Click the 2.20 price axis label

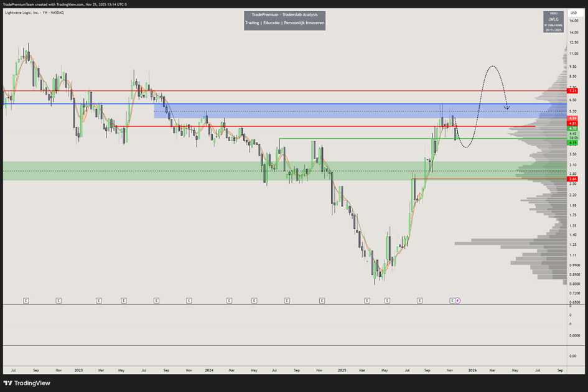tap(573, 195)
